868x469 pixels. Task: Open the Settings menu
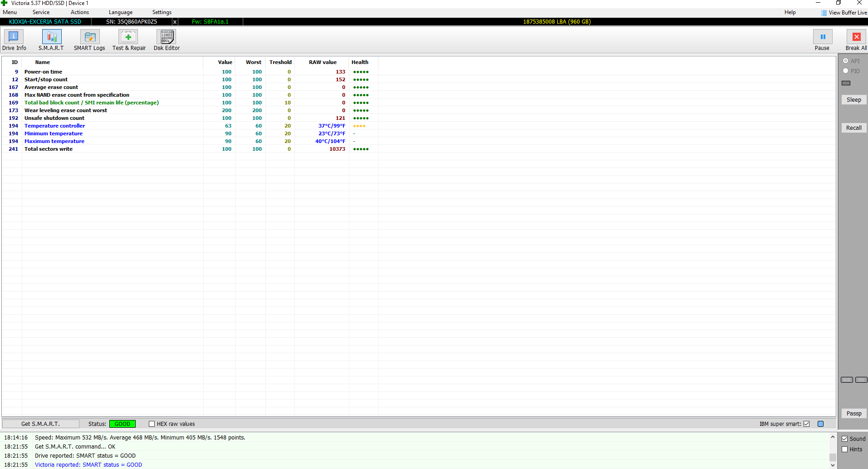(162, 12)
